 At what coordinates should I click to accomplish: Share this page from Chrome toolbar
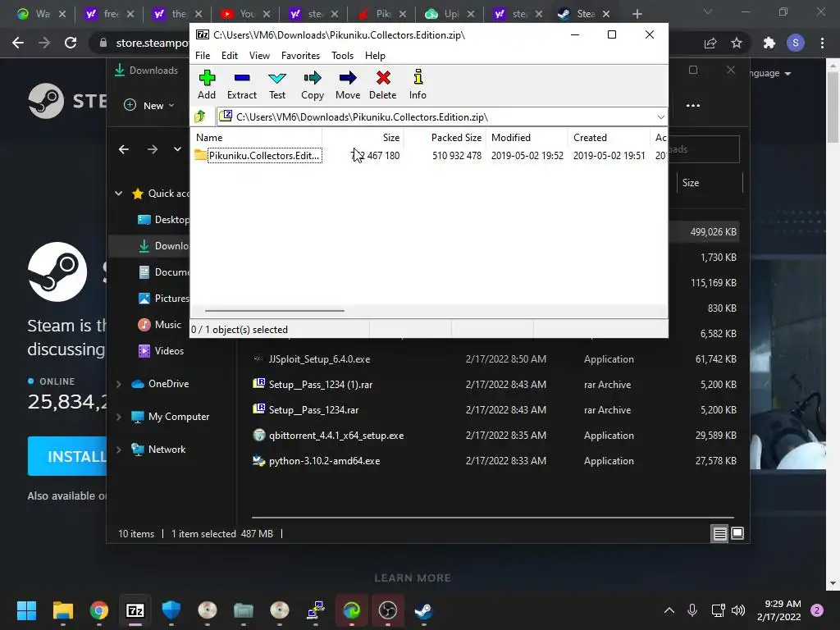pyautogui.click(x=710, y=43)
